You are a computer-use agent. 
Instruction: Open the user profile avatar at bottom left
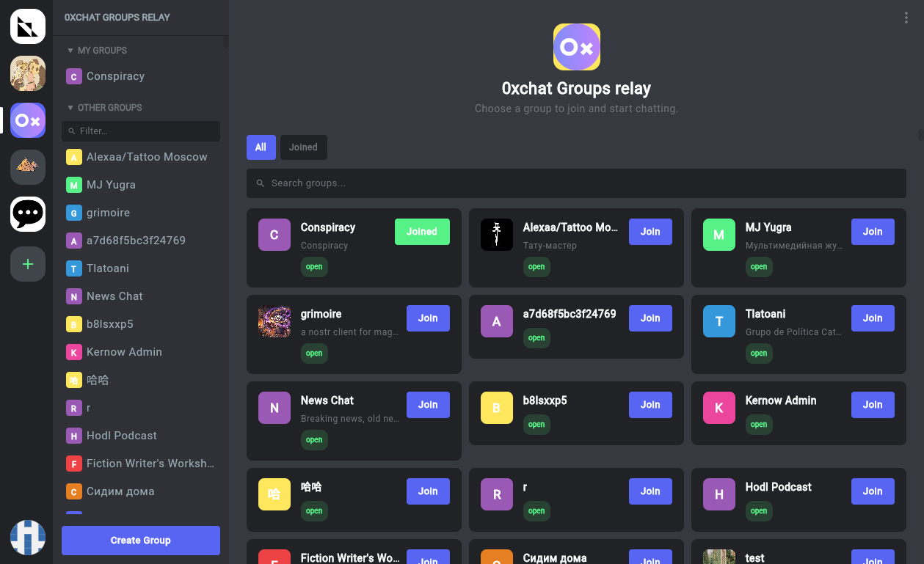pyautogui.click(x=28, y=538)
